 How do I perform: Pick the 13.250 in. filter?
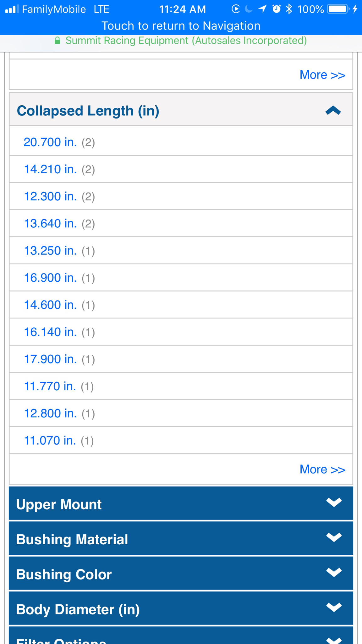point(50,251)
